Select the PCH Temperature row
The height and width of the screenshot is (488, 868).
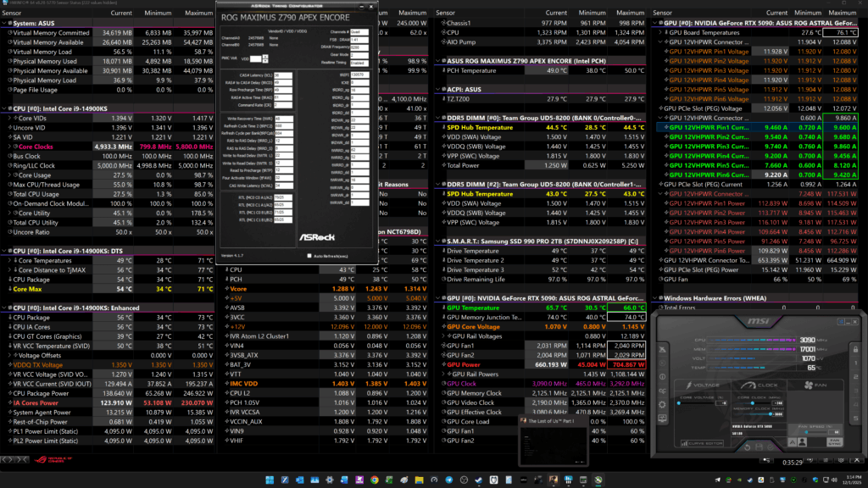click(544, 71)
